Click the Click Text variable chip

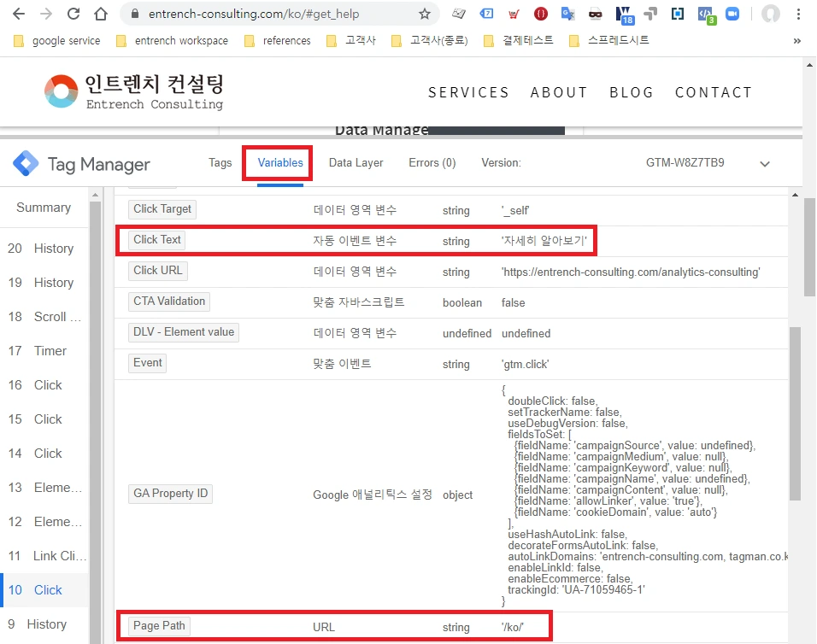(157, 240)
